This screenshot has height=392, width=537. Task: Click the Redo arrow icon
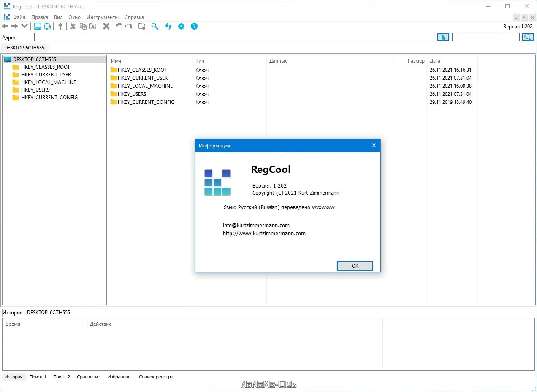(129, 26)
